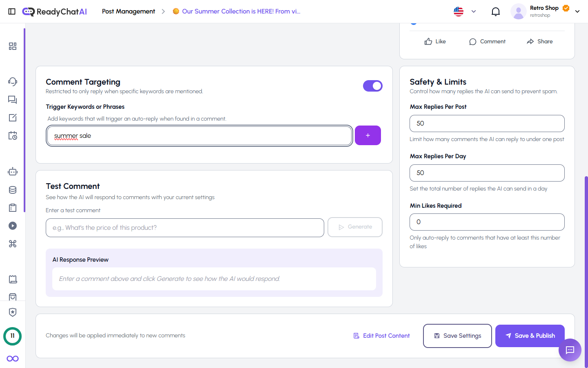Screen dimensions: 588x368
Task: Select the robot bot icon in sidebar
Action: [x=13, y=172]
